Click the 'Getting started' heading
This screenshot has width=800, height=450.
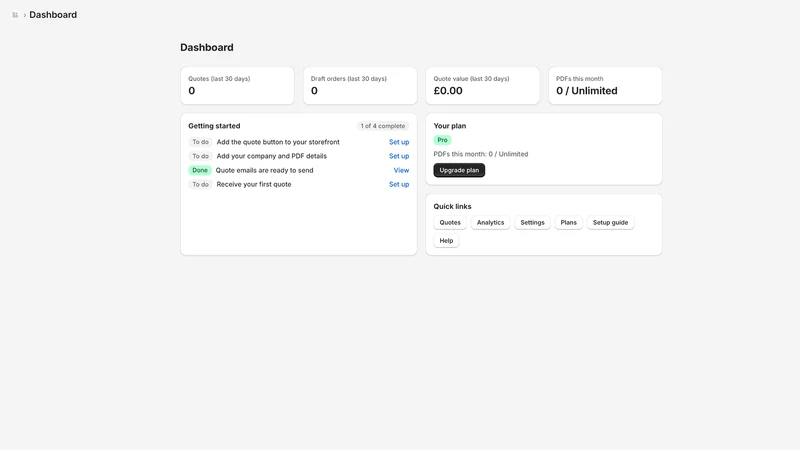click(x=214, y=126)
